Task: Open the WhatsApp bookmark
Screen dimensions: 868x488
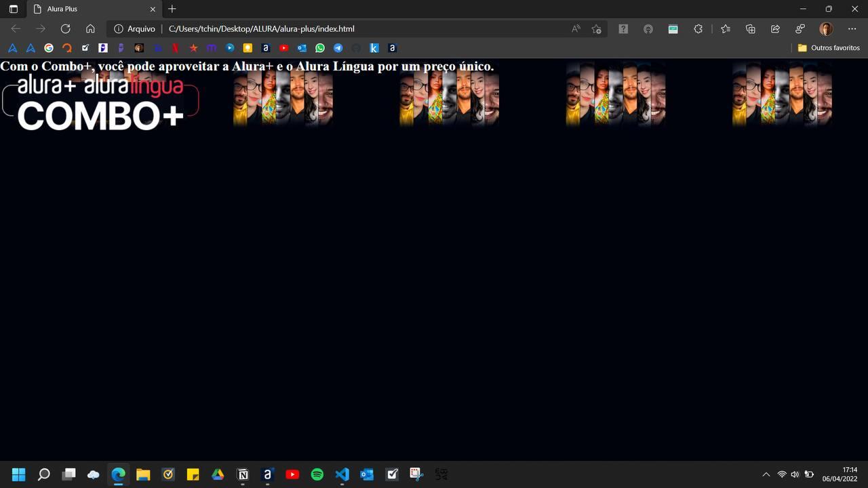Action: (x=320, y=48)
